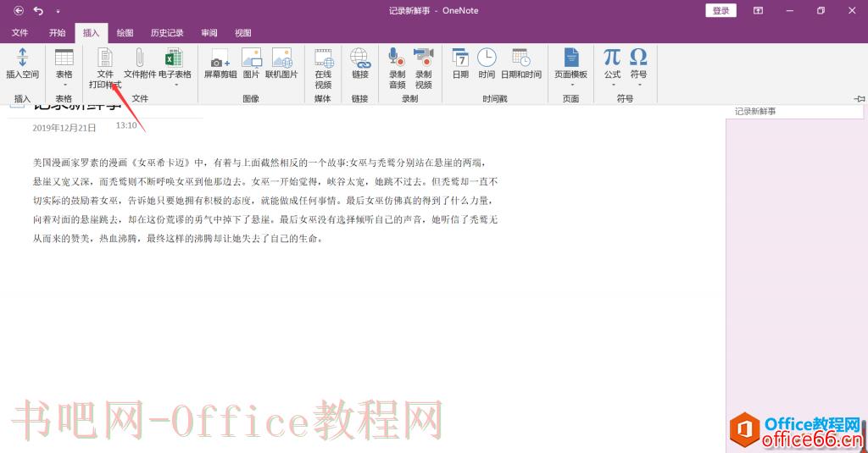Select the Insert (插入) ribbon tab
Screen dimensions: 868x453
91,33
